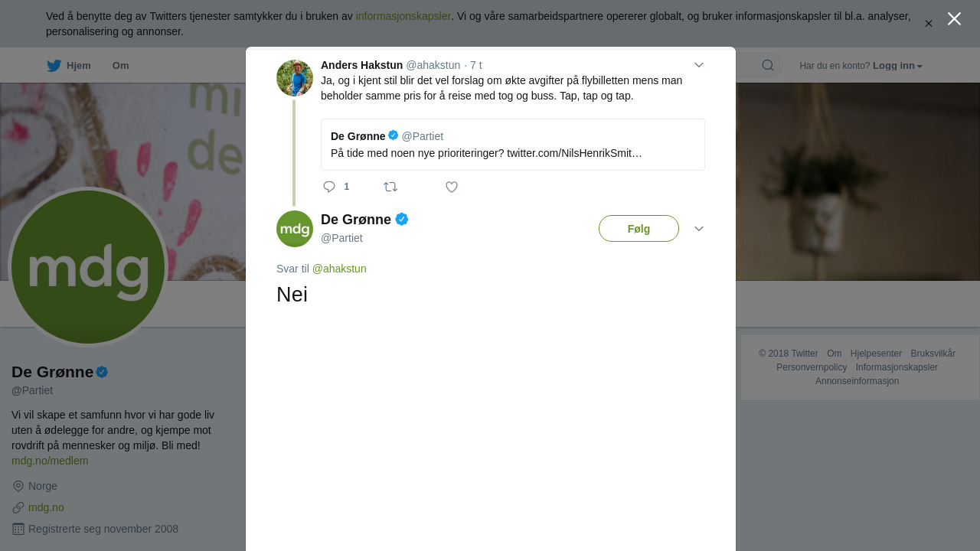Close the tweet overlay with the large X

tap(954, 19)
